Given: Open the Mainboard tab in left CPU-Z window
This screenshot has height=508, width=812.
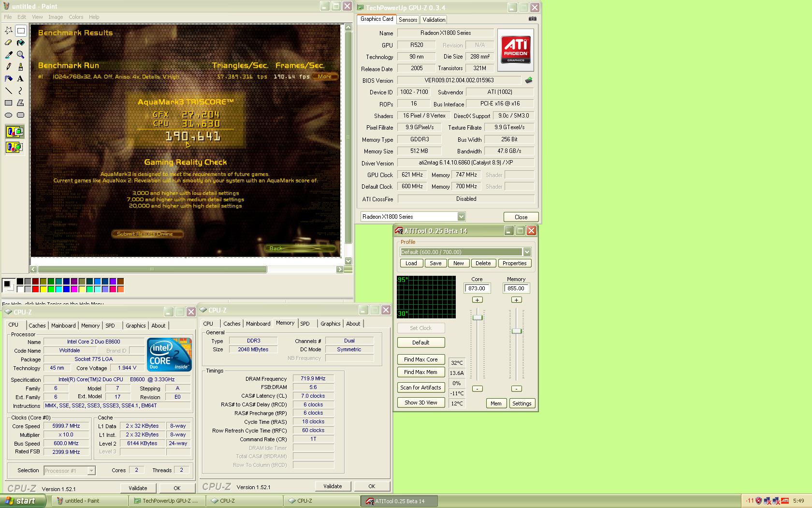Looking at the screenshot, I should pos(63,326).
